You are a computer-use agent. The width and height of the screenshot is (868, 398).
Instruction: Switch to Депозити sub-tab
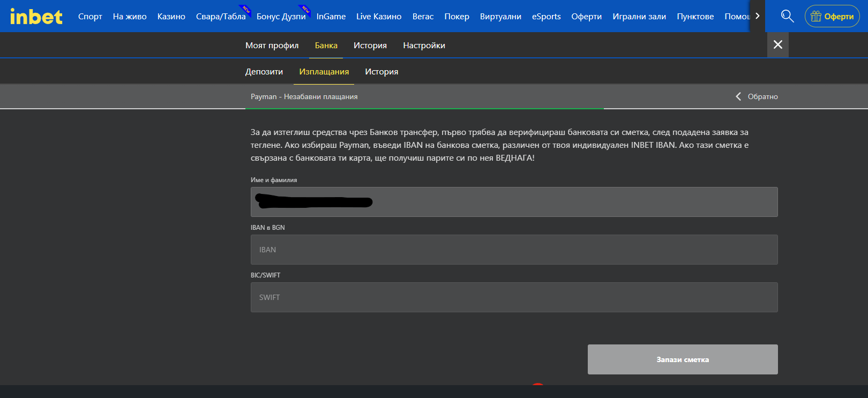coord(264,72)
